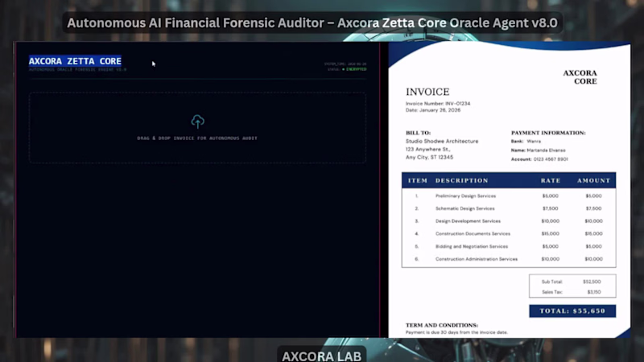
Task: Click the PAYMENT INFORMATION label
Action: coord(548,133)
